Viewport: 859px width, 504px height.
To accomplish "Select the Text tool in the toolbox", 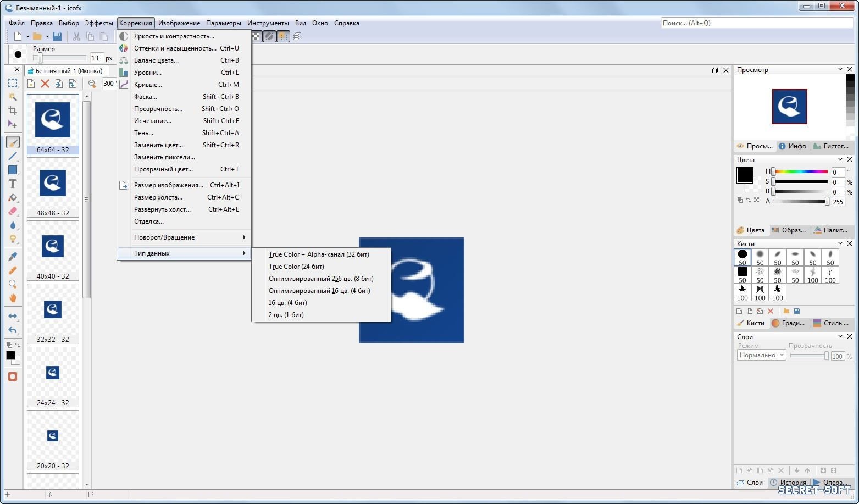I will [13, 184].
